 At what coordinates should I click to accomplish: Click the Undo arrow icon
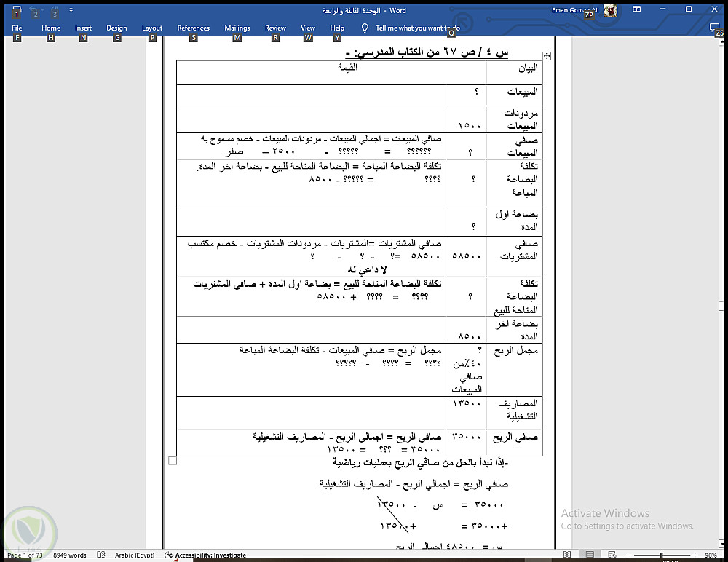(x=33, y=9)
